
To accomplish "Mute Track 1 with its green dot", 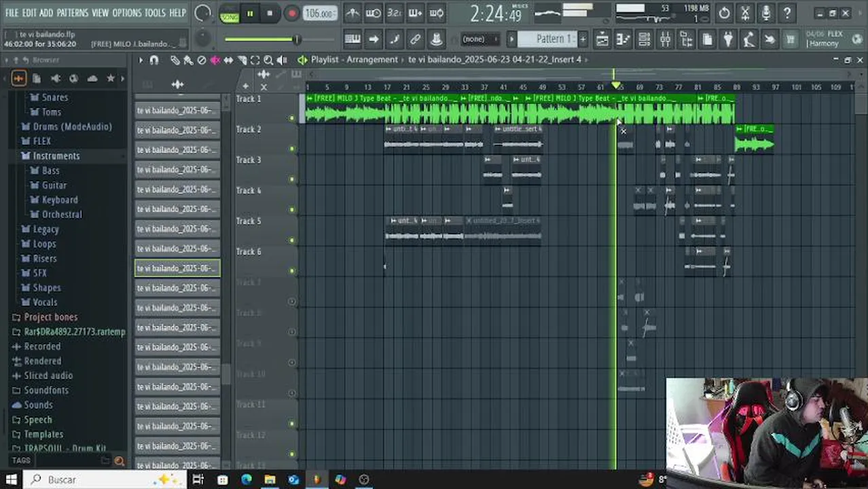I will [293, 118].
